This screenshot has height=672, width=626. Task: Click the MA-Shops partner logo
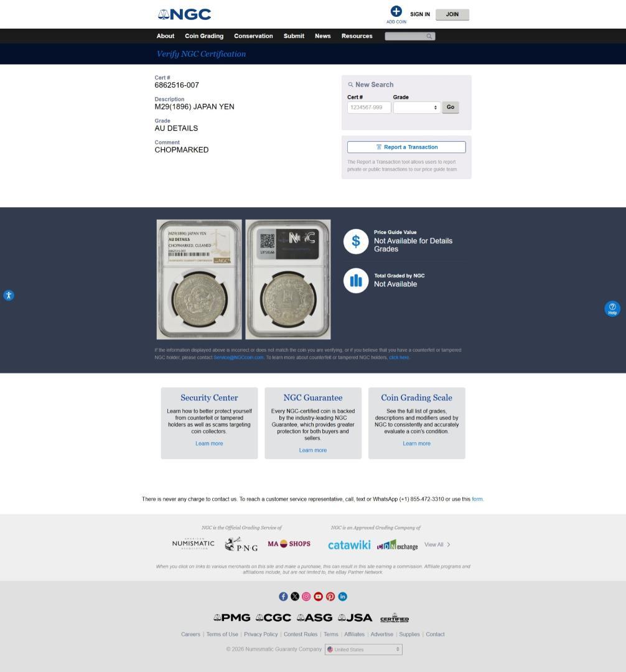(x=289, y=544)
